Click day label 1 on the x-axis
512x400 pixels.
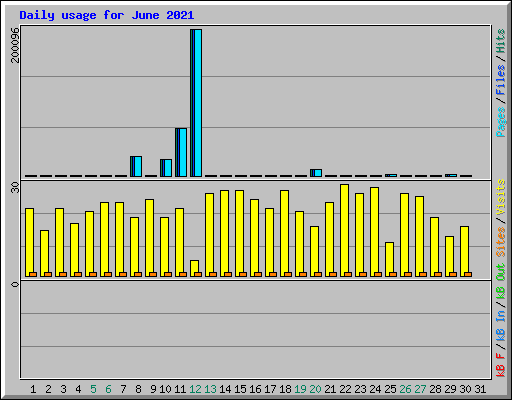pos(33,389)
